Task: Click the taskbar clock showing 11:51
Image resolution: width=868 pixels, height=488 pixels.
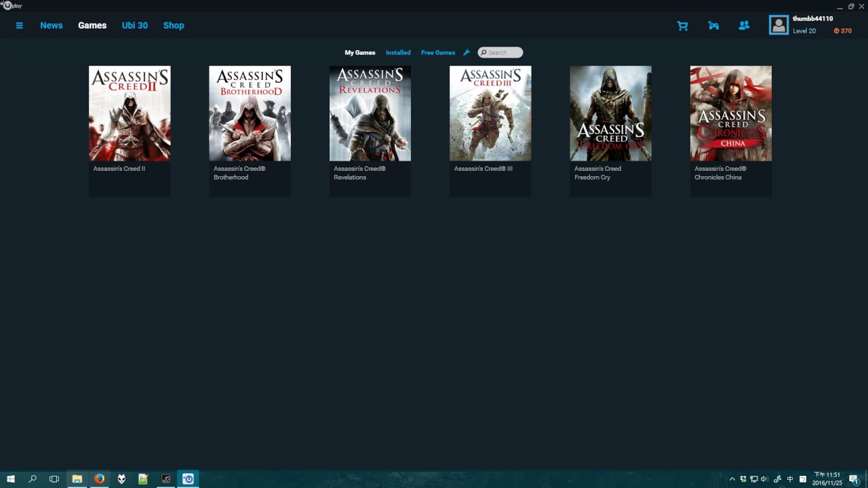Action: coord(827,479)
